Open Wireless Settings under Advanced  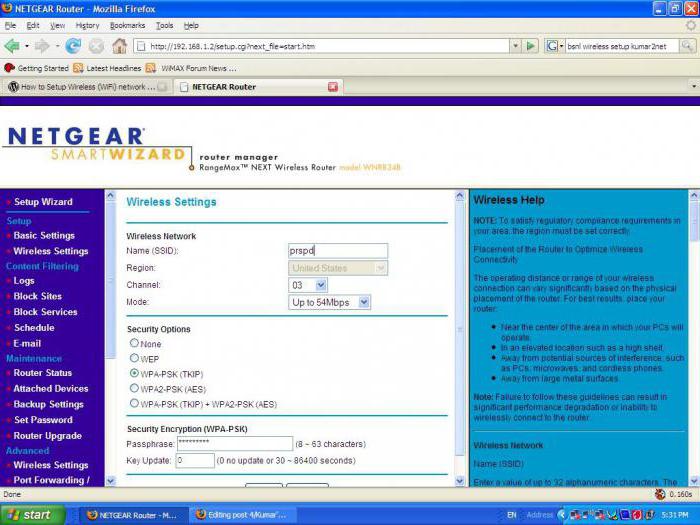(50, 465)
